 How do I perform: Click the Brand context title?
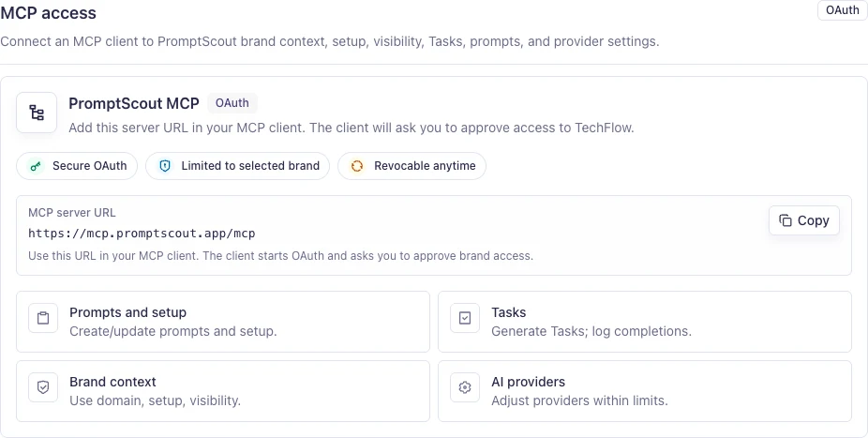click(112, 382)
